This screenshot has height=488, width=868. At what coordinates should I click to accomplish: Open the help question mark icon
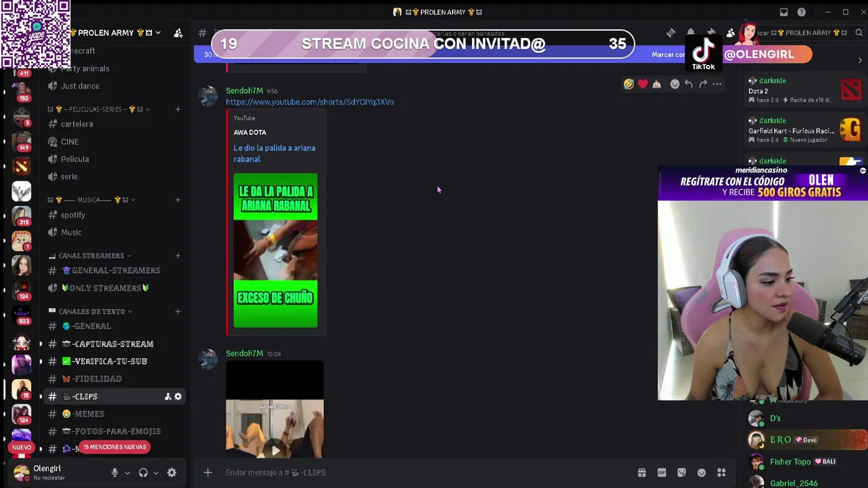pyautogui.click(x=802, y=12)
